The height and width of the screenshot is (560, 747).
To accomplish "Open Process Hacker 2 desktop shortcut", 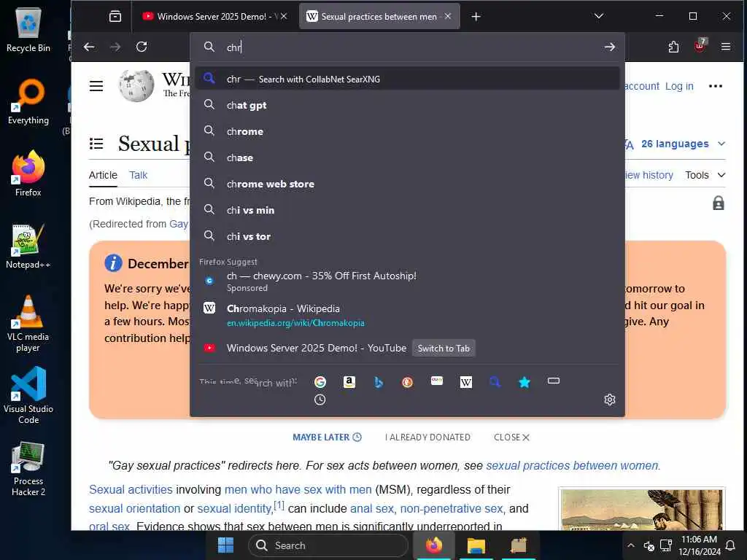I will 28,469.
